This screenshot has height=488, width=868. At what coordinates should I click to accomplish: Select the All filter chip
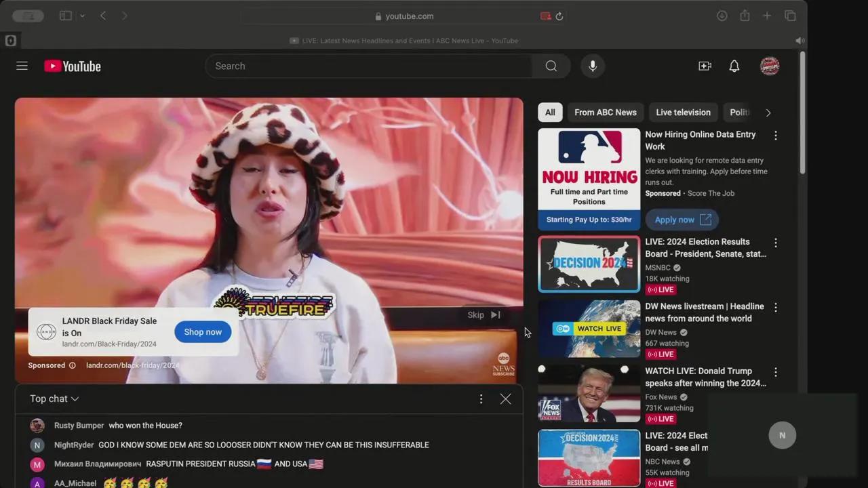(550, 113)
